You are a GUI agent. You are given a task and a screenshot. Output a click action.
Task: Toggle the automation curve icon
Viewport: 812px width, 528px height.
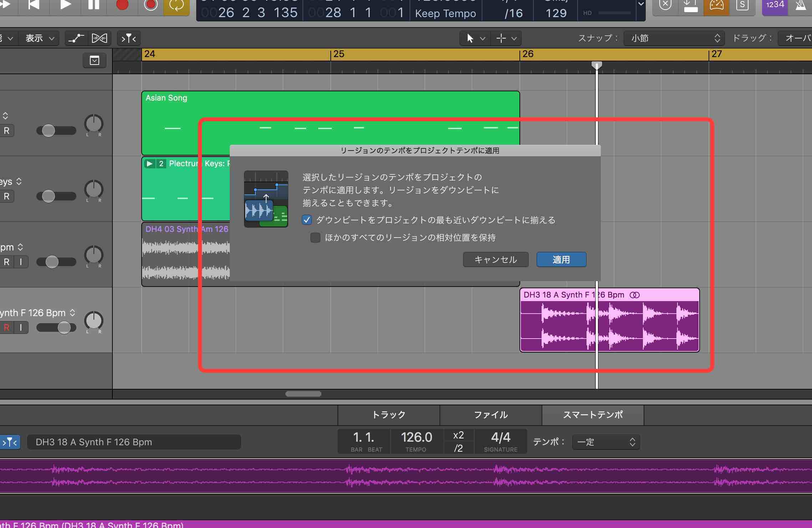point(76,38)
